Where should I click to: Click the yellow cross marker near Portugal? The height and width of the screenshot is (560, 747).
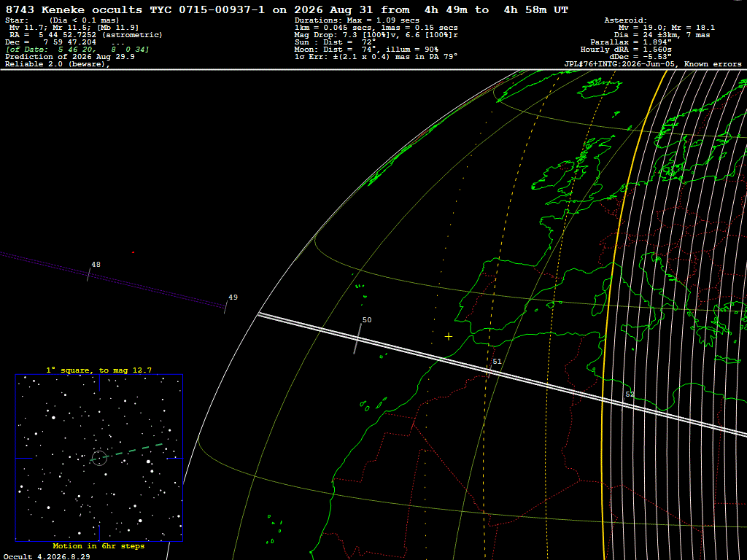point(449,337)
